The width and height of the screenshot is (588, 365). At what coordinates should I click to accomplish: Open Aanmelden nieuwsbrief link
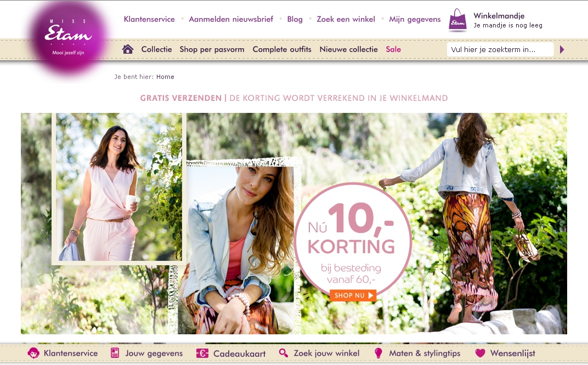pos(231,19)
